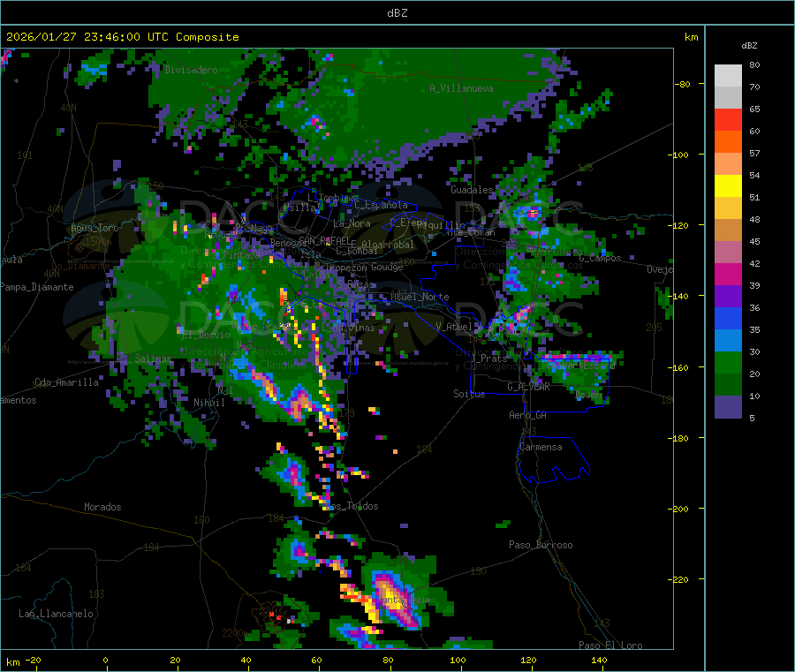Click the 'Carmensa' map label
The image size is (795, 672).
coord(541,447)
